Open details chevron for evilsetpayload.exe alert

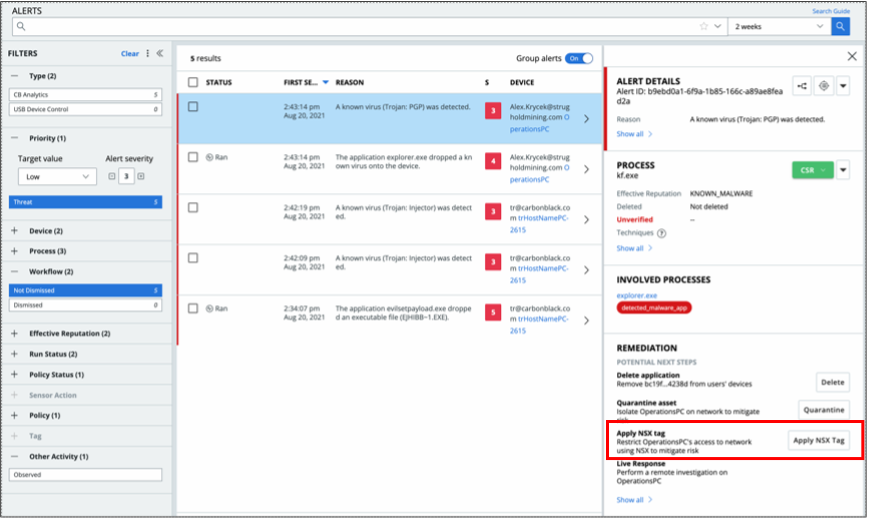[586, 320]
